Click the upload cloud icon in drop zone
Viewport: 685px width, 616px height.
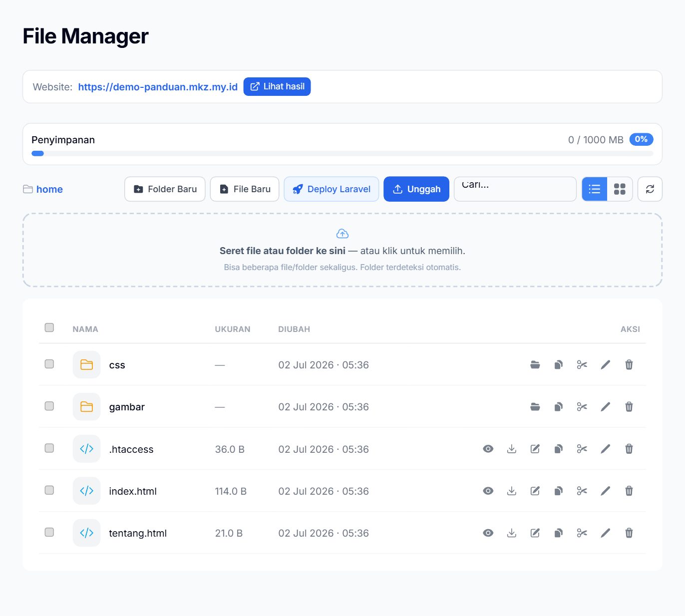tap(342, 234)
